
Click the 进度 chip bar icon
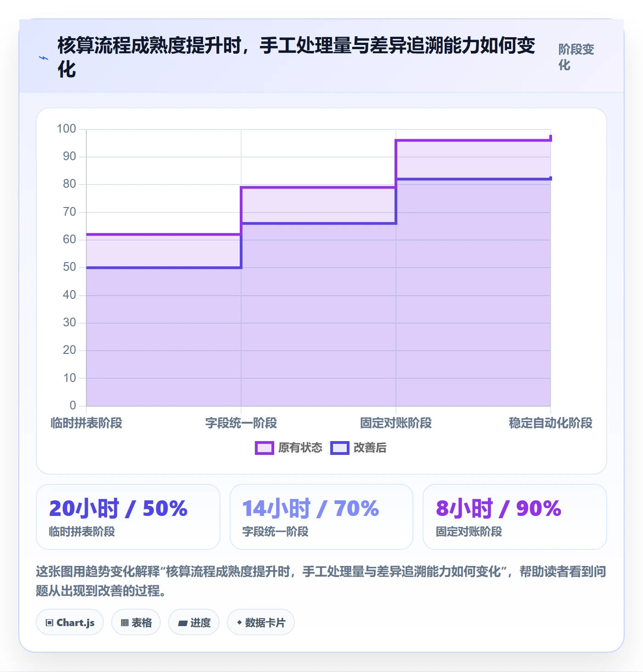(x=183, y=623)
